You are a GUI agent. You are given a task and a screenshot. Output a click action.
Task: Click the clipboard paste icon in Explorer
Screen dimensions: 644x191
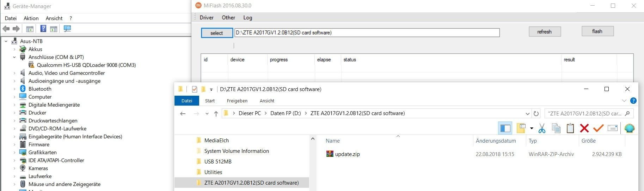[570, 128]
